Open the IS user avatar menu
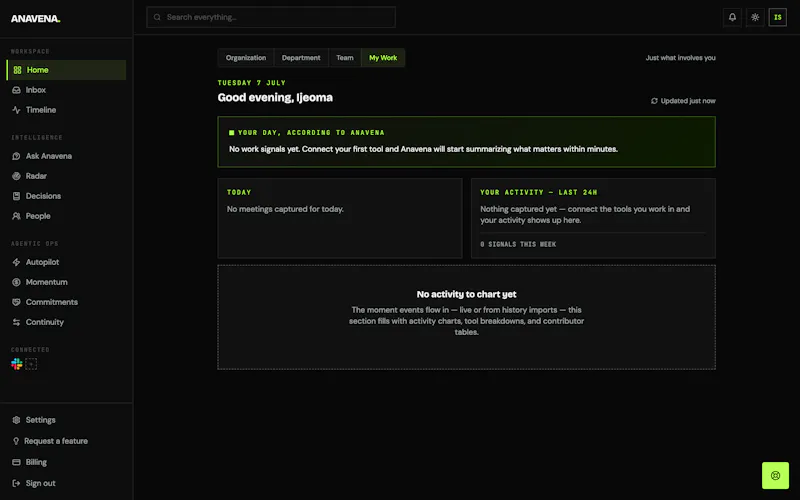This screenshot has width=800, height=500. [778, 17]
